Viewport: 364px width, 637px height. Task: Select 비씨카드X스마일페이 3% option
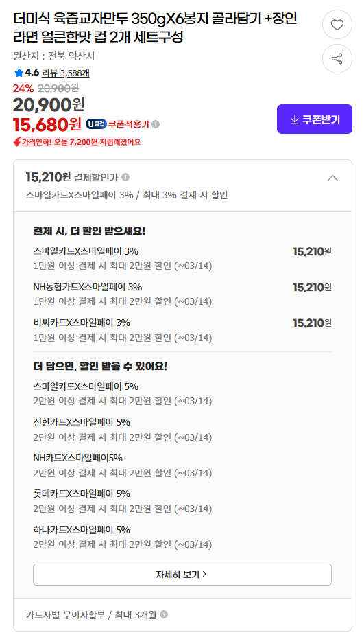pyautogui.click(x=182, y=330)
